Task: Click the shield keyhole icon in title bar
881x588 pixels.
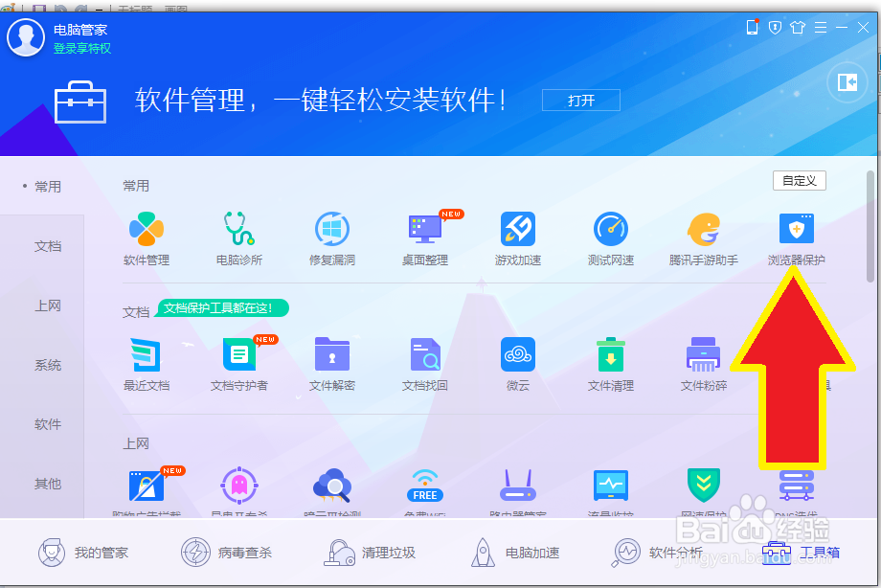Action: click(x=775, y=27)
